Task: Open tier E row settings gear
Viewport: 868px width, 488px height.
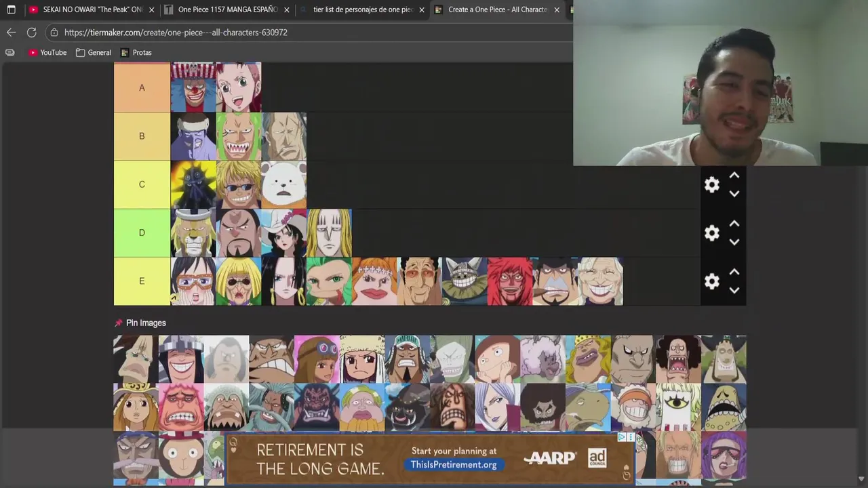Action: point(711,281)
